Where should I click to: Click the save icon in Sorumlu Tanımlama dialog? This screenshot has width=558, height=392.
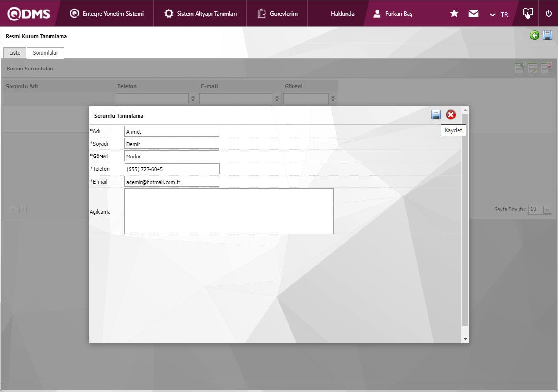point(436,115)
